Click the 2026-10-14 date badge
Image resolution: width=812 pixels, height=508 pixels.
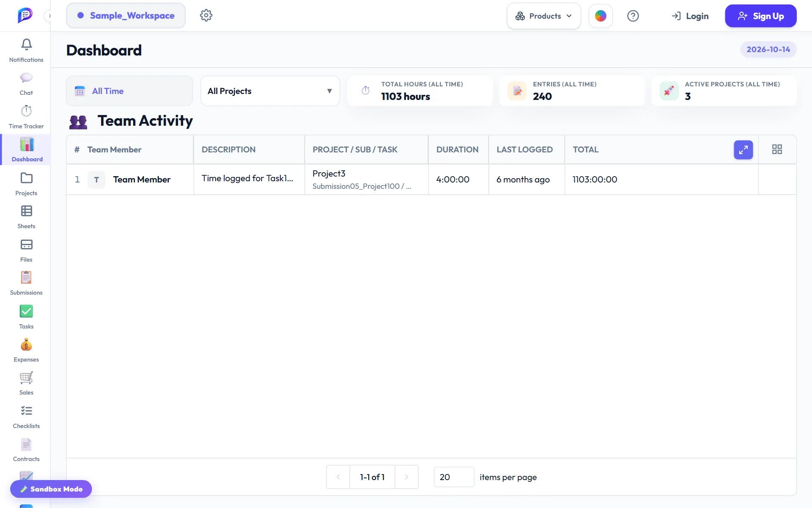(x=768, y=50)
